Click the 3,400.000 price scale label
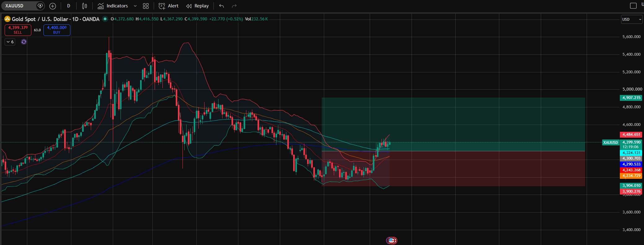Screen dimensions: 644x245 coord(631,230)
